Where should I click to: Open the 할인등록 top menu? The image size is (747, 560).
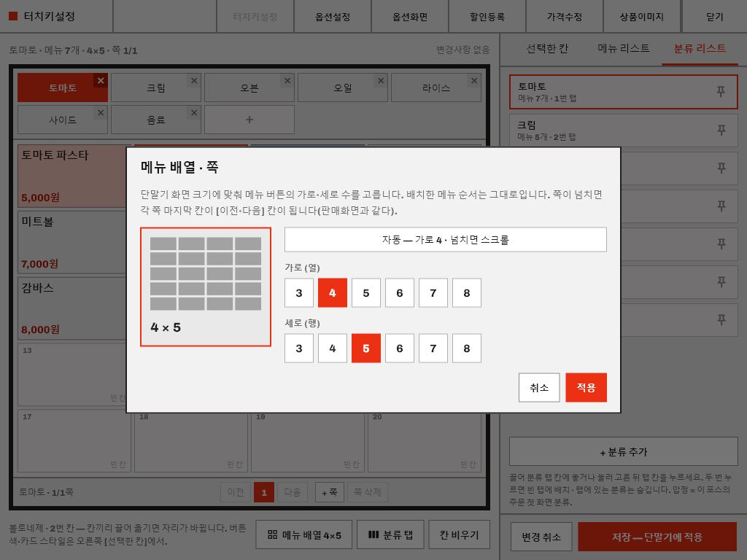(487, 17)
